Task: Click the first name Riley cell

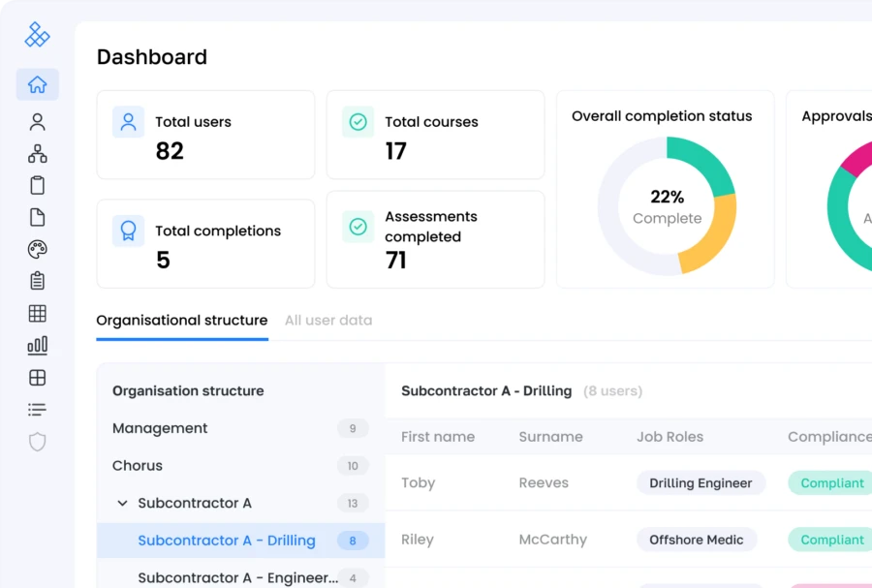Action: click(x=417, y=540)
